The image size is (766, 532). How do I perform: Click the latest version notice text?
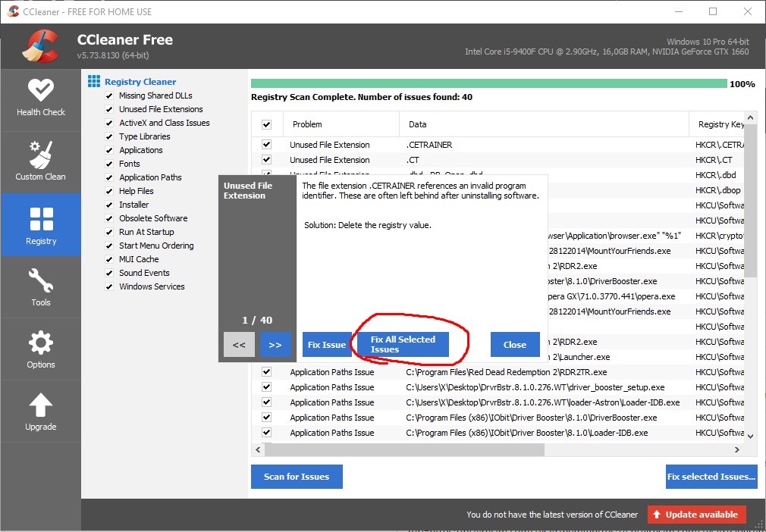click(x=552, y=515)
